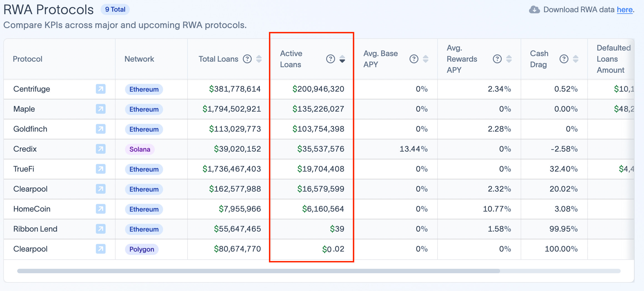Open Goldfinch external link icon
644x291 pixels.
(101, 129)
